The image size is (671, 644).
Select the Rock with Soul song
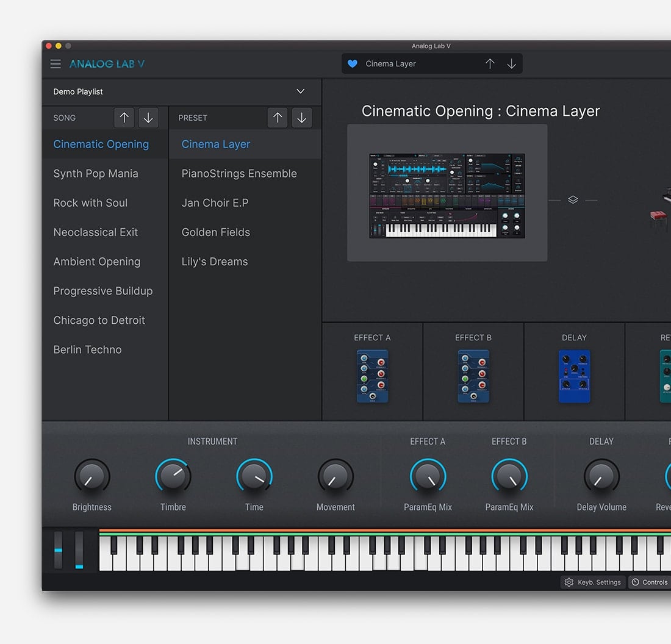click(105, 203)
